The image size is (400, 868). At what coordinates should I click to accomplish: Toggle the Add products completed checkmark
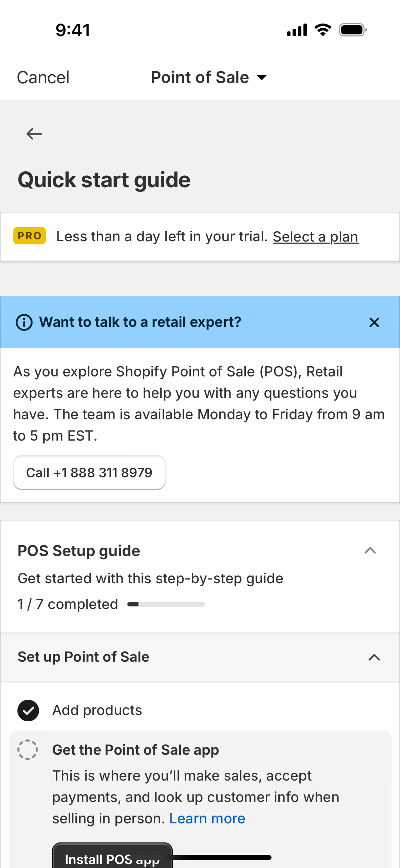[x=28, y=710]
